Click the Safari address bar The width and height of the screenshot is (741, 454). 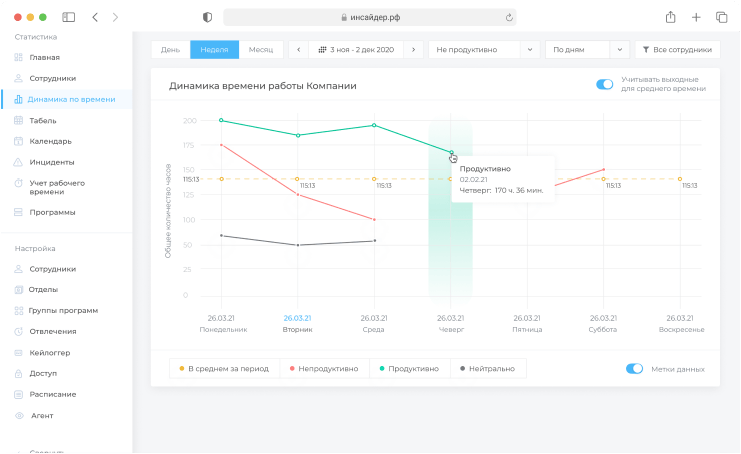[x=370, y=17]
